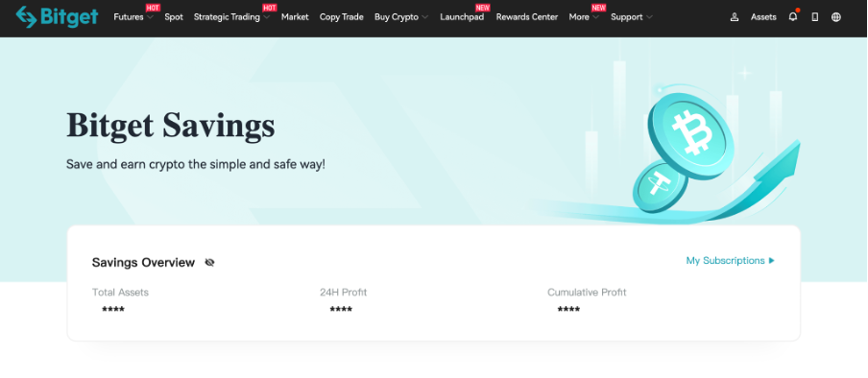Click the Savings Overview heading

point(143,262)
